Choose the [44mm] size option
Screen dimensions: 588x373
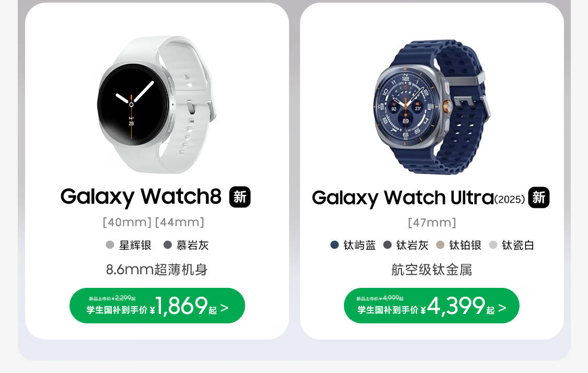pyautogui.click(x=180, y=223)
